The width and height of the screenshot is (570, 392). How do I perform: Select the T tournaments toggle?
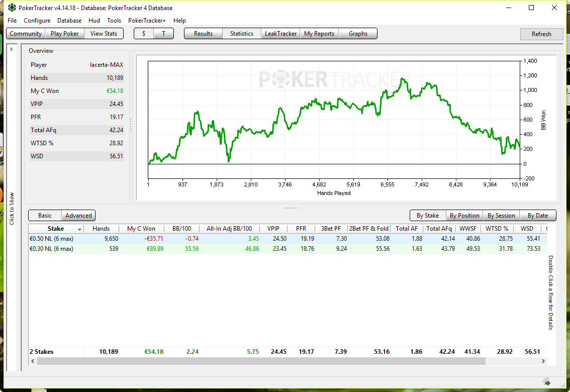(163, 34)
